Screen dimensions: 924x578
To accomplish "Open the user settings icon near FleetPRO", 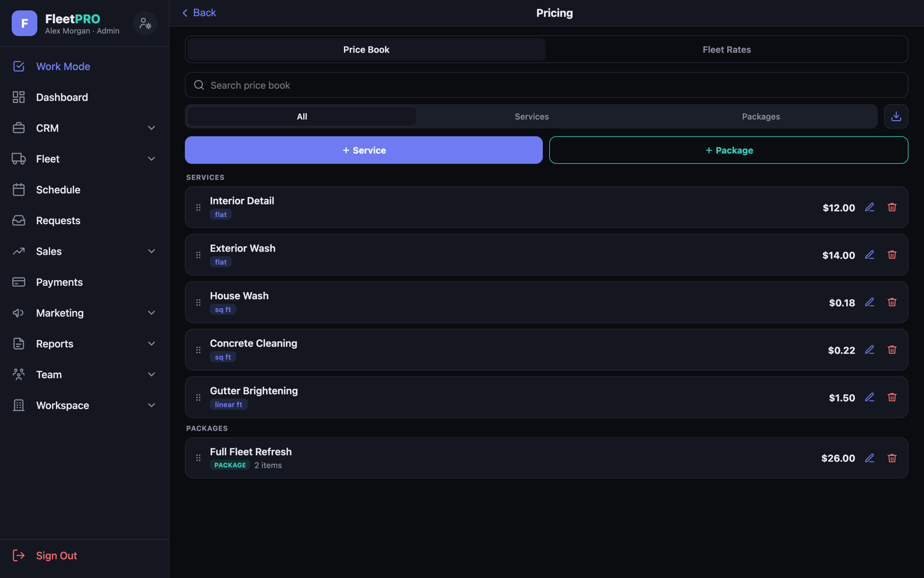I will pos(145,24).
